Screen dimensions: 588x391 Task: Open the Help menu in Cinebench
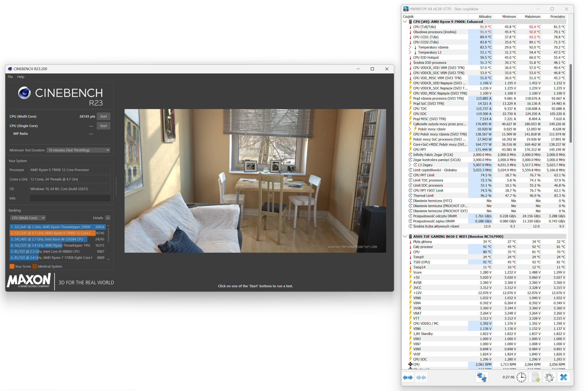pos(21,77)
